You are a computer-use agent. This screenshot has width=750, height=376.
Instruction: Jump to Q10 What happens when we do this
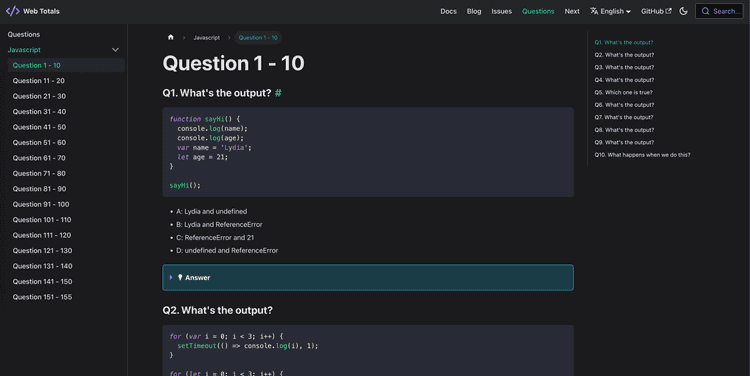(x=642, y=155)
